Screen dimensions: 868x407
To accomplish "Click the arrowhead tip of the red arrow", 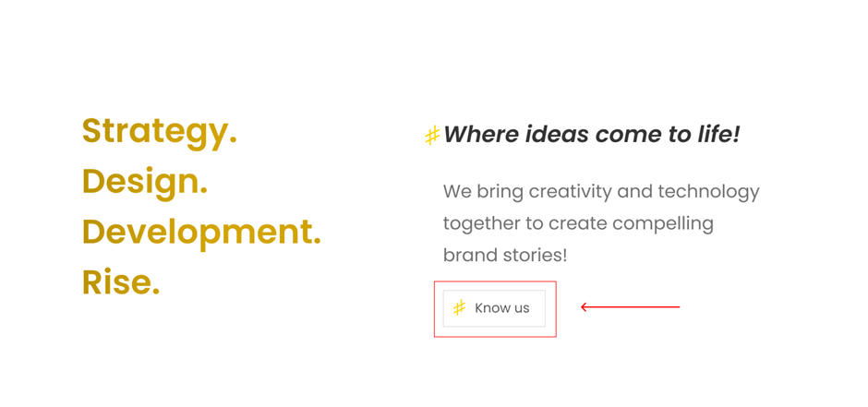I will point(583,306).
